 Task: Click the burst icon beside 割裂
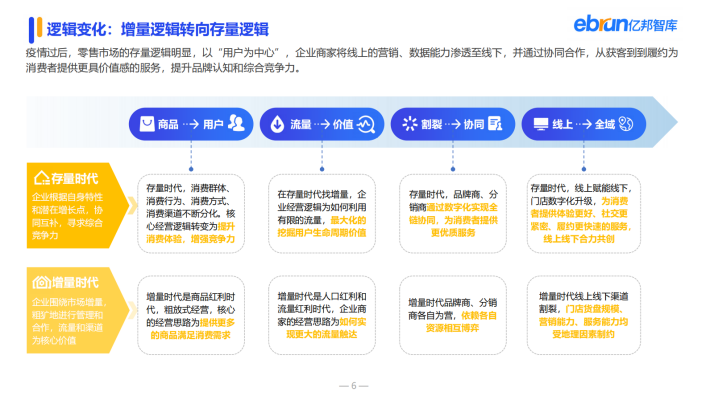pos(410,124)
